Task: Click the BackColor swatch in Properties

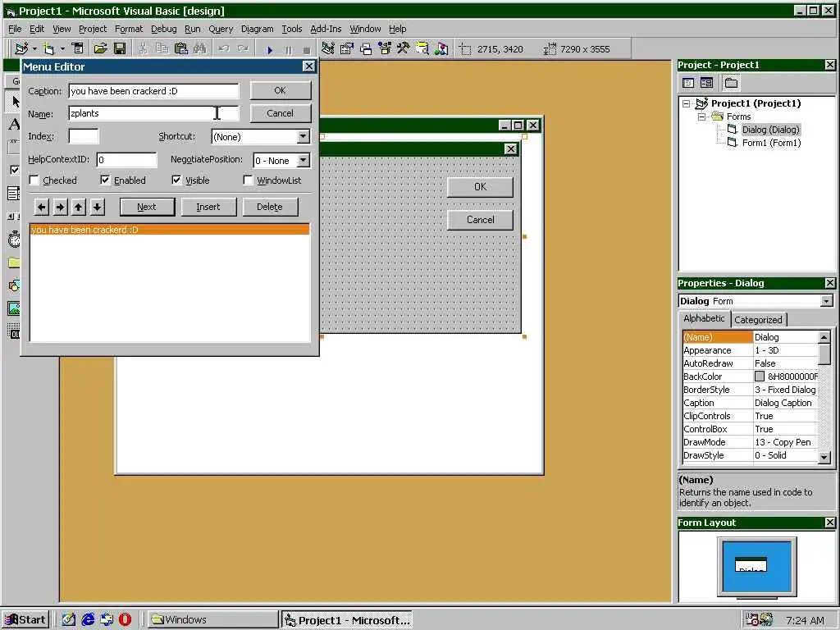Action: [759, 377]
